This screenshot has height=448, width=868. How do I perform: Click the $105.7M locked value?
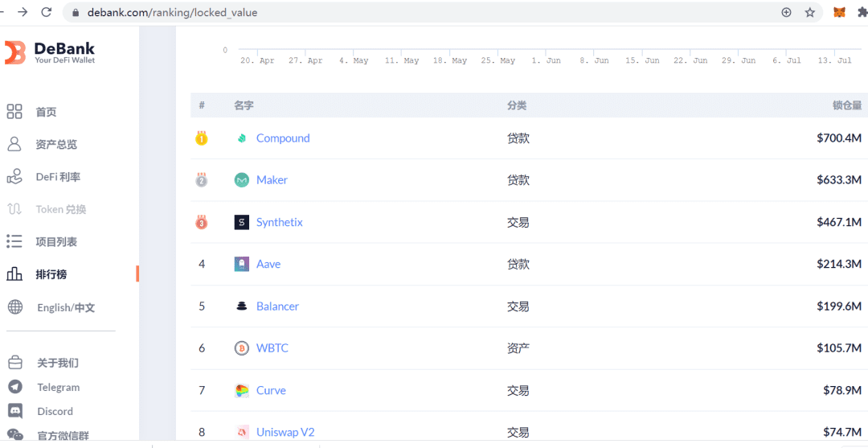[839, 348]
